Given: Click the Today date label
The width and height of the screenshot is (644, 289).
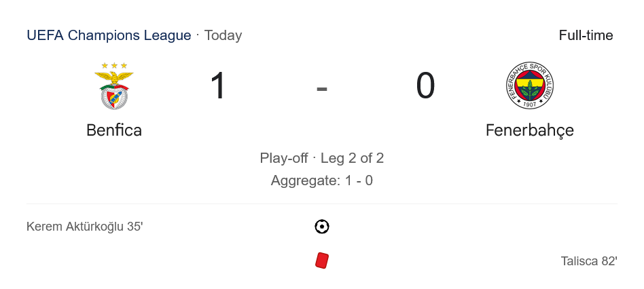Looking at the screenshot, I should point(223,35).
